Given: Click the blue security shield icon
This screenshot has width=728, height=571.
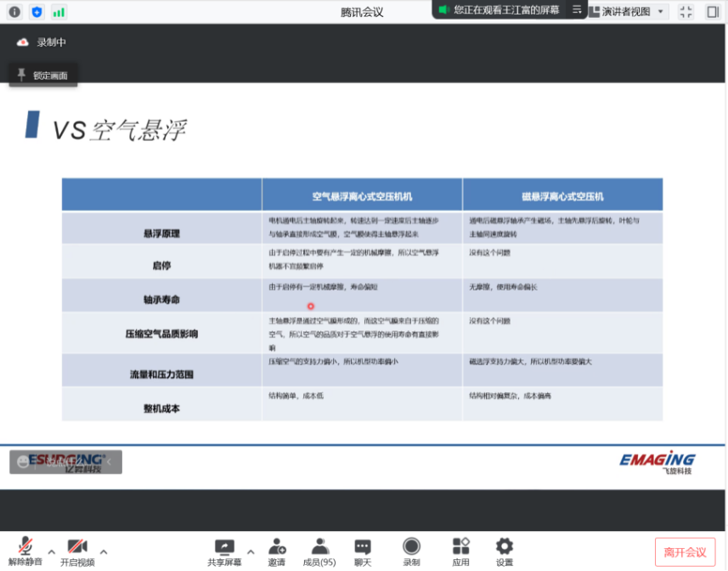Looking at the screenshot, I should [x=37, y=12].
